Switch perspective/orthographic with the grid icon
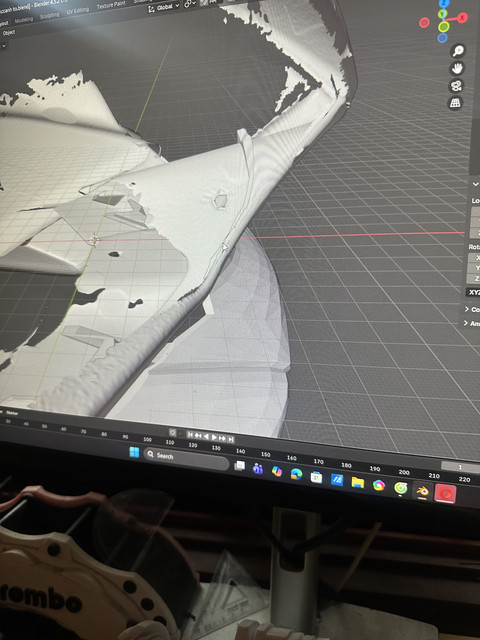The width and height of the screenshot is (480, 640). (x=455, y=103)
